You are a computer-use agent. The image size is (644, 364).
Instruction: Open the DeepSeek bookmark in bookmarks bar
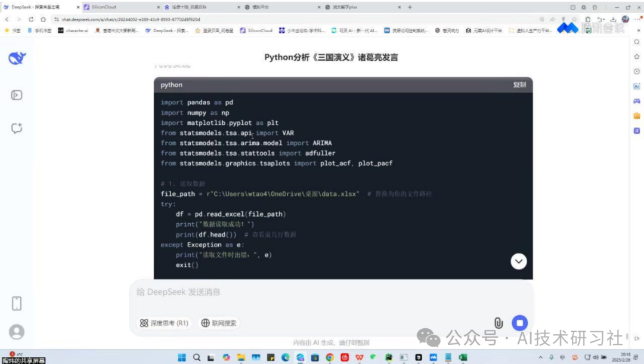point(167,30)
